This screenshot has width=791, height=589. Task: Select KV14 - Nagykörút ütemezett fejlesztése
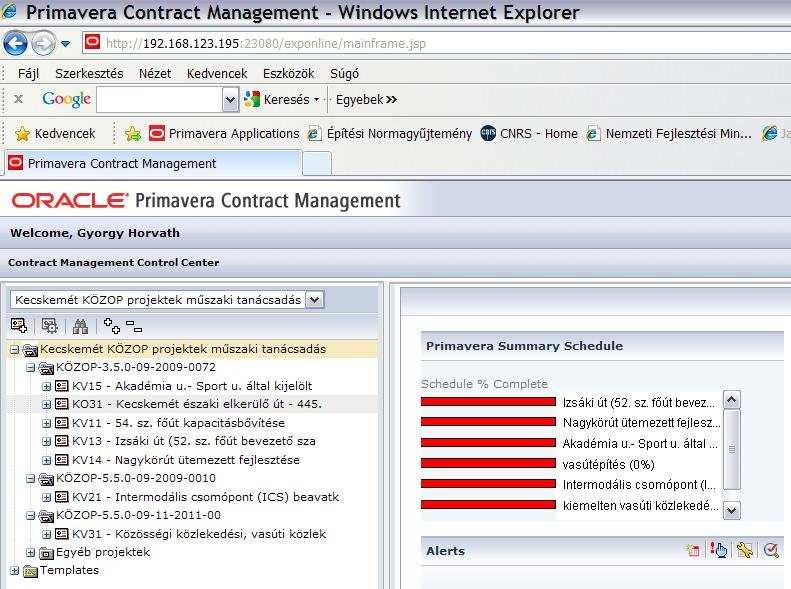point(186,460)
